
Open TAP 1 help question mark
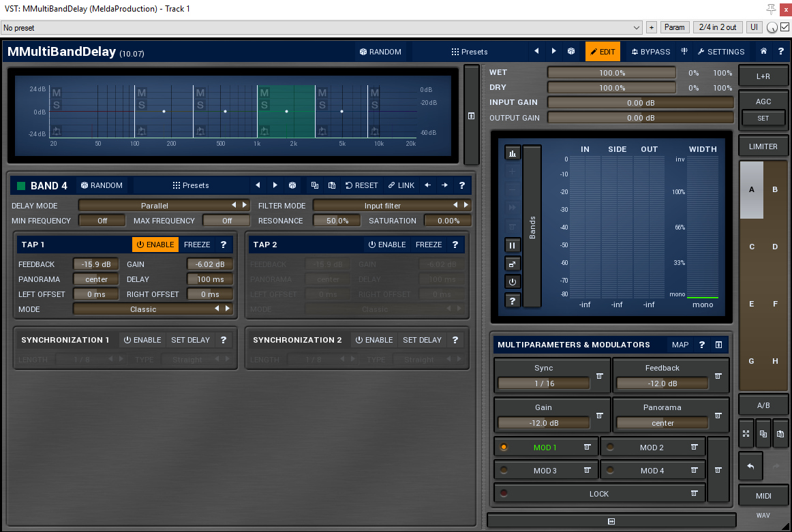click(x=224, y=245)
